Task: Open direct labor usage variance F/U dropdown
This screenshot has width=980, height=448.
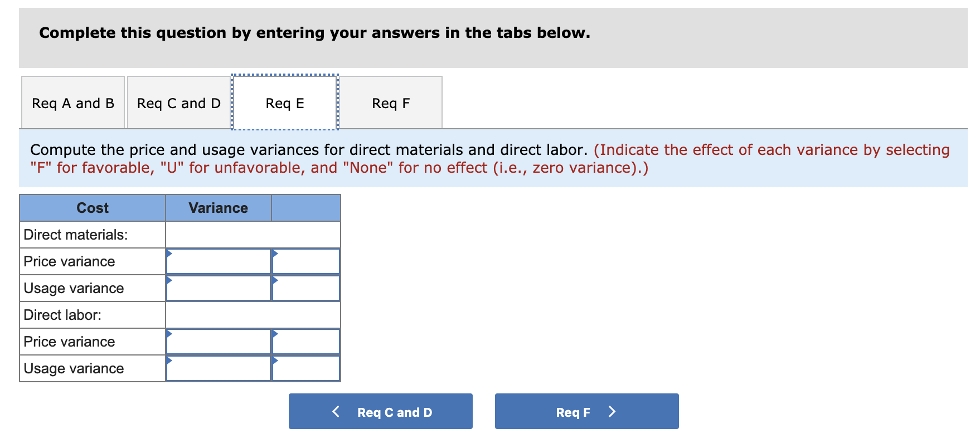Action: (x=306, y=368)
